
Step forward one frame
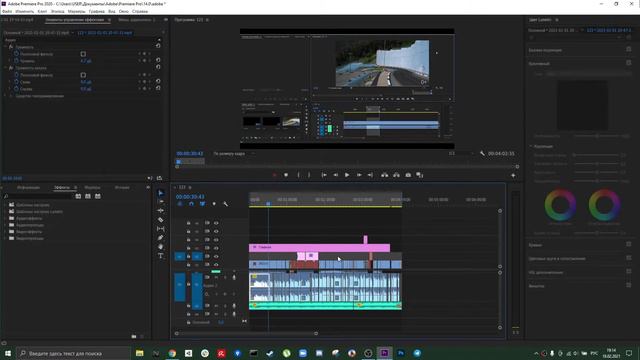(359, 175)
